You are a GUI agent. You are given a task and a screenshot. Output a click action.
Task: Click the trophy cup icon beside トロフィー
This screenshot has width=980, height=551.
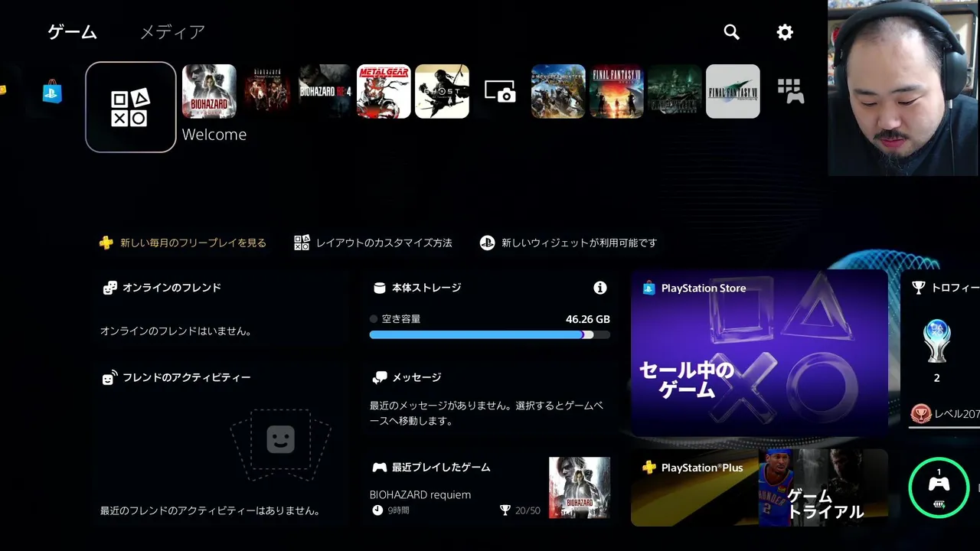(919, 288)
